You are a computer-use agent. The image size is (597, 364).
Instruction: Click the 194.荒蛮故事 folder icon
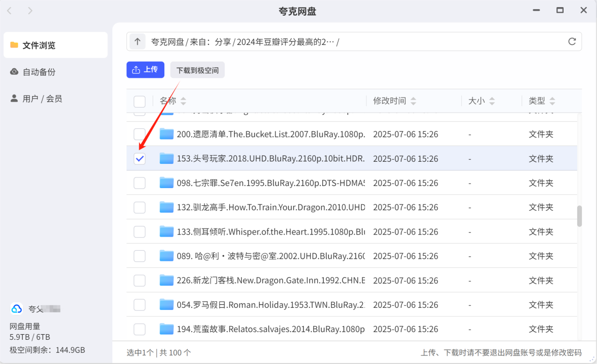coord(166,329)
